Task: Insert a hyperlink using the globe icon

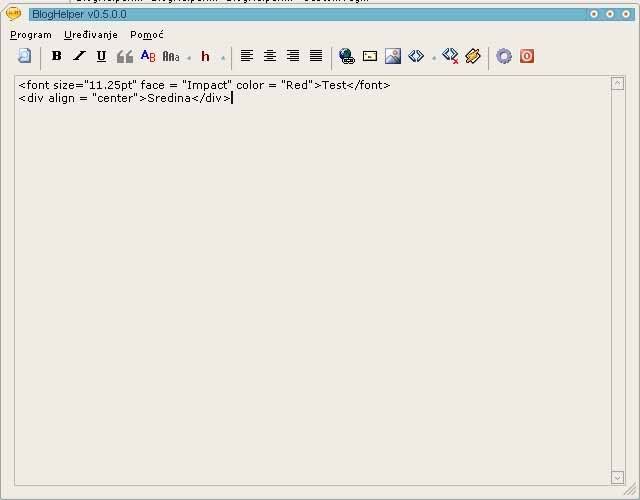Action: (347, 56)
